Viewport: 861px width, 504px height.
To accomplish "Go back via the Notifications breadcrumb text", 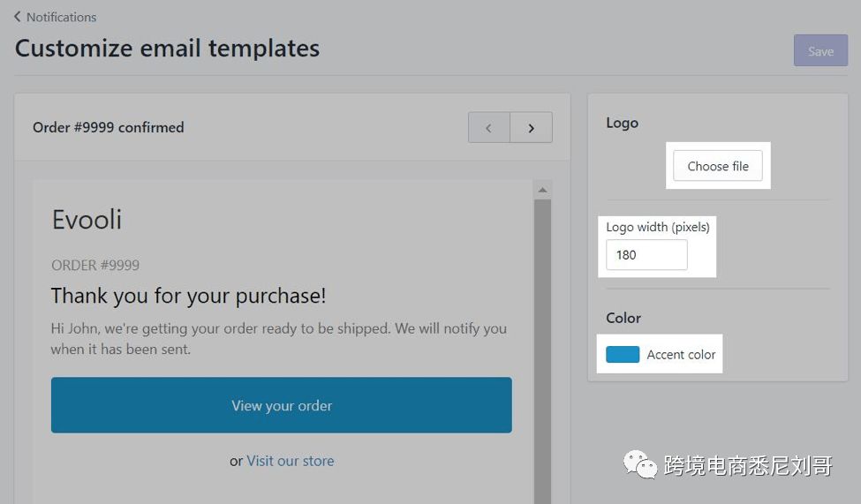I will 61,17.
